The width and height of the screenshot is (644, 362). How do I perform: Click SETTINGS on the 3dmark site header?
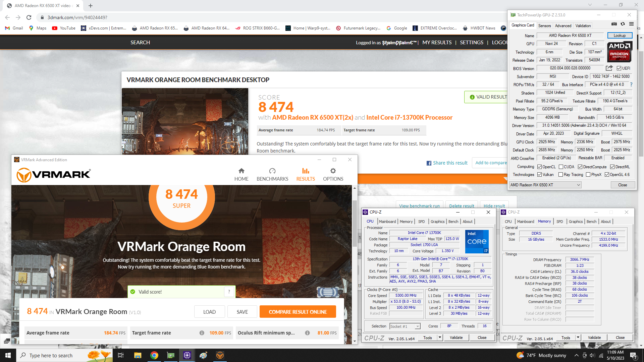click(x=472, y=43)
